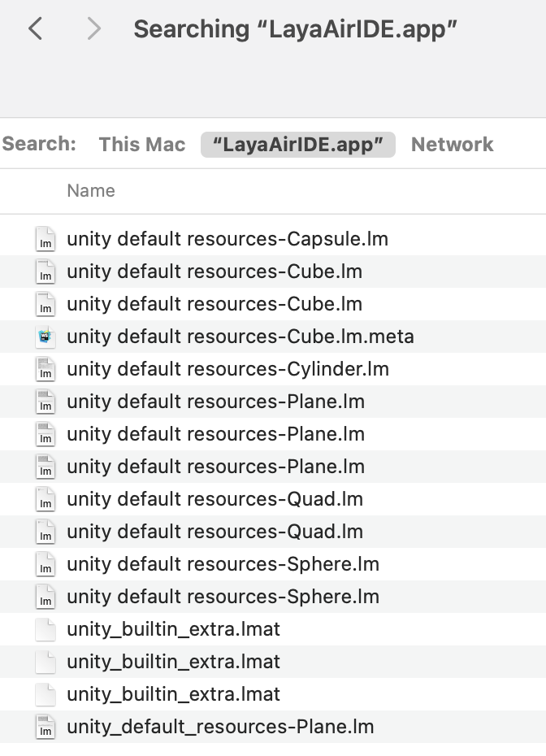546x756 pixels.
Task: Click the forward navigation arrow
Action: 93,29
